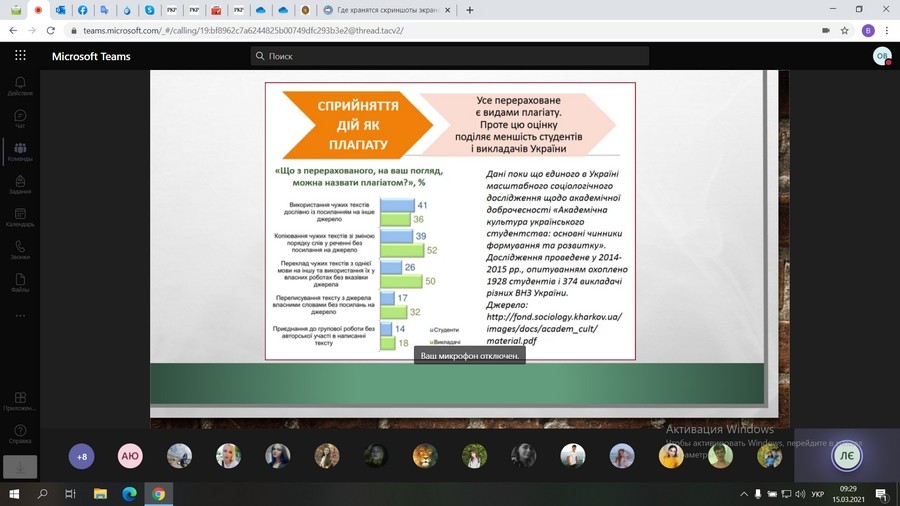Open Календарь in the Teams sidebar
Viewport: 900px width, 506px height.
[x=20, y=217]
